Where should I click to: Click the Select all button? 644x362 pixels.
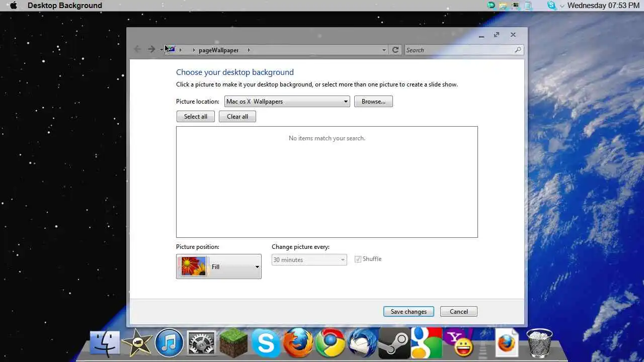point(196,117)
